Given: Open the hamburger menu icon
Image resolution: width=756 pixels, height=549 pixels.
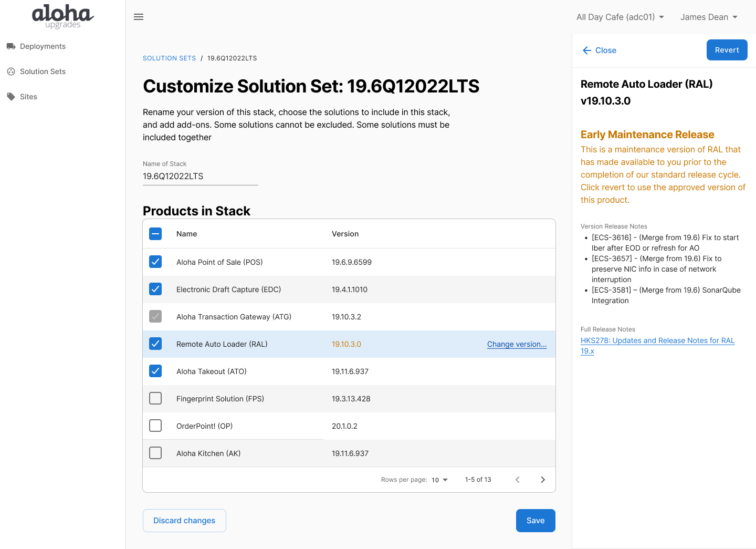Looking at the screenshot, I should point(139,17).
